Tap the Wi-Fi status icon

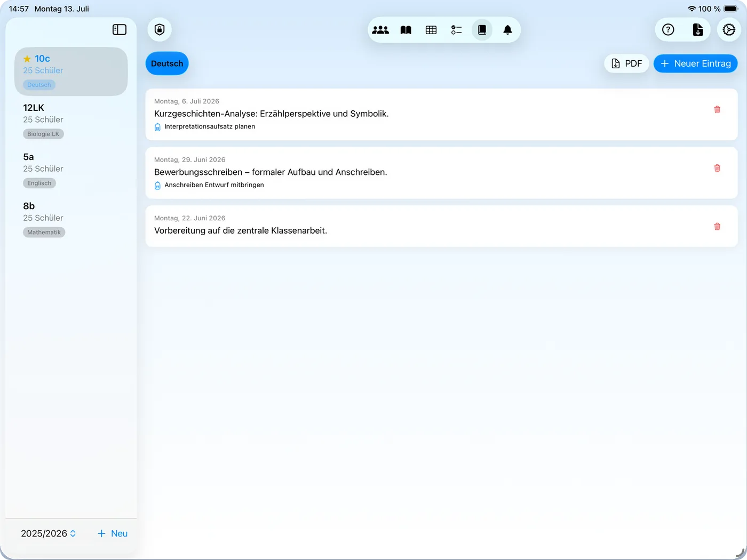[692, 9]
